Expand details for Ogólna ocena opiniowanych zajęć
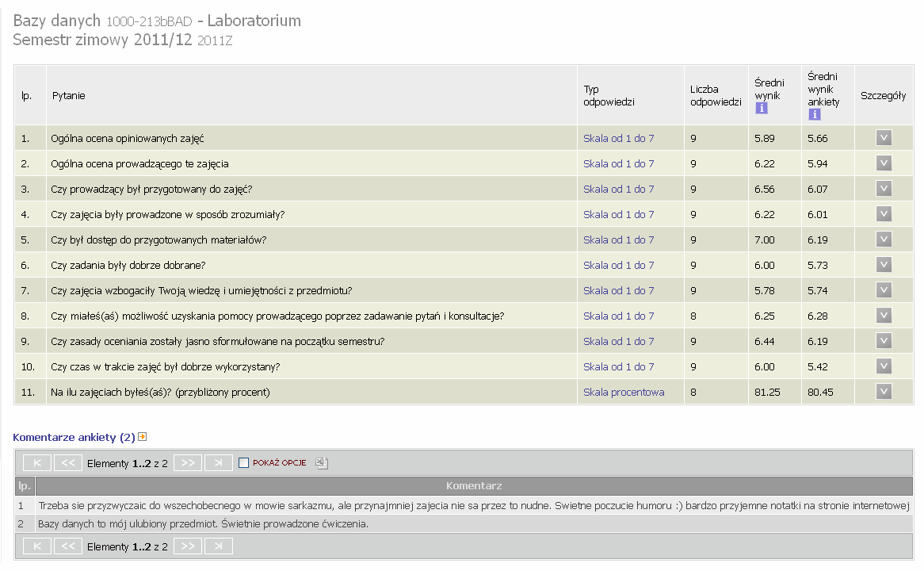924x571 pixels. tap(884, 138)
